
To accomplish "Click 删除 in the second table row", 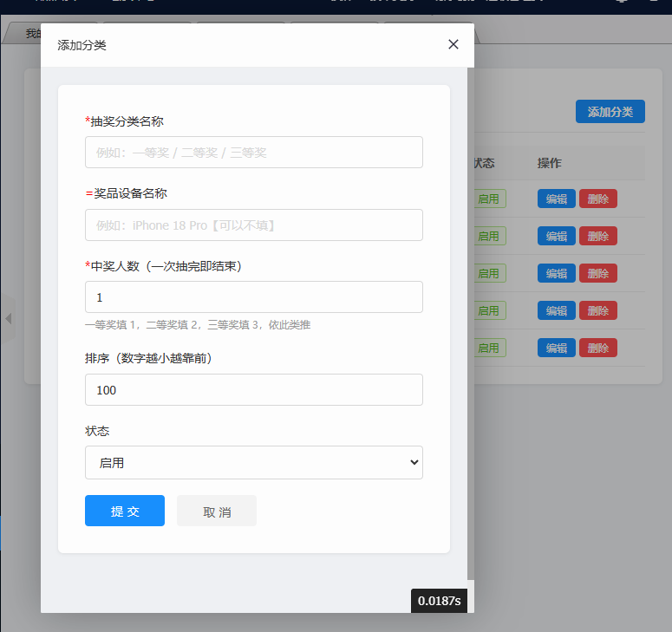I will (597, 236).
